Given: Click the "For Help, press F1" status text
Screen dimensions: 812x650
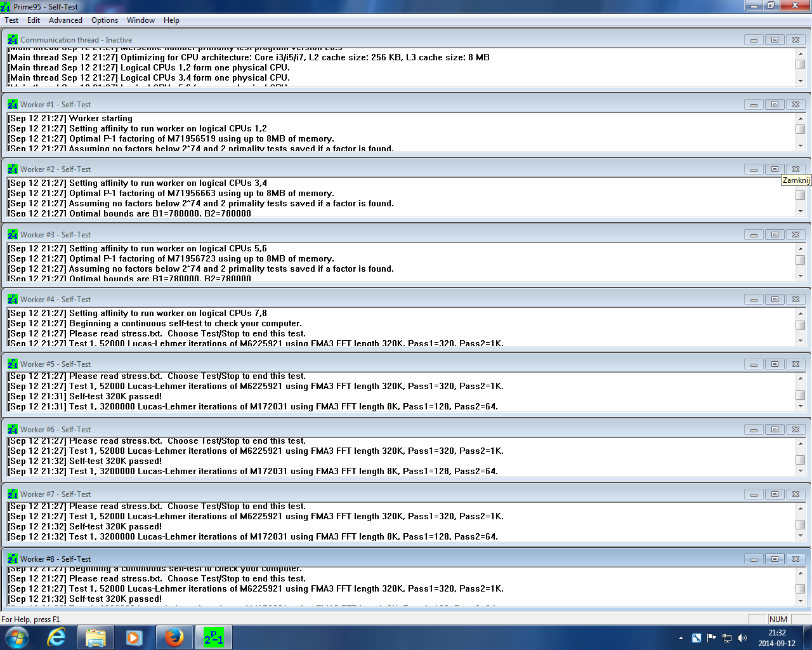Looking at the screenshot, I should point(30,620).
